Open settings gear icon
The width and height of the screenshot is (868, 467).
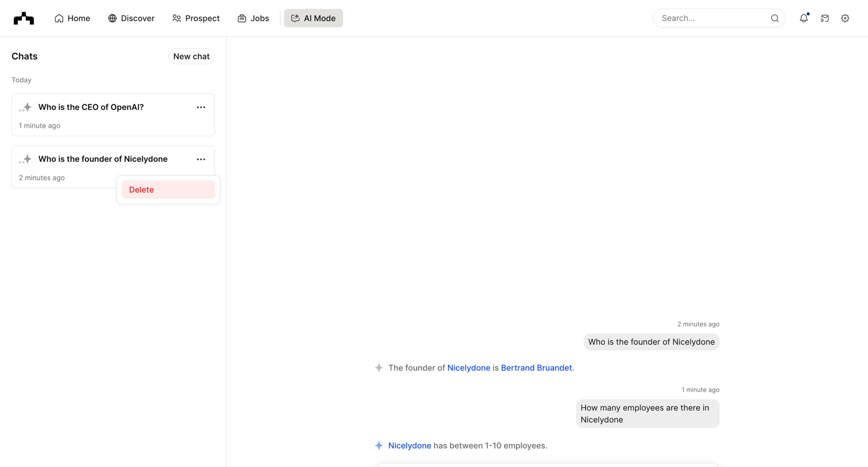(x=845, y=18)
